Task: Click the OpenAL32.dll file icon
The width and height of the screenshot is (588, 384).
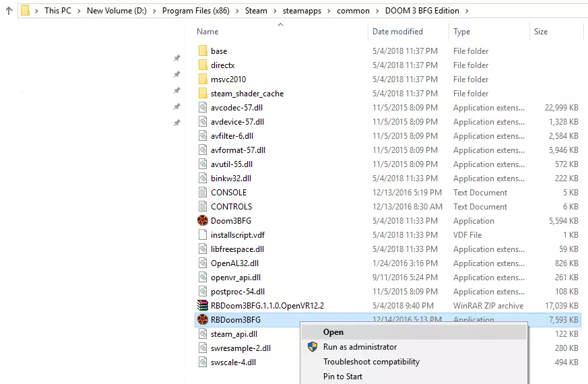Action: click(x=203, y=263)
